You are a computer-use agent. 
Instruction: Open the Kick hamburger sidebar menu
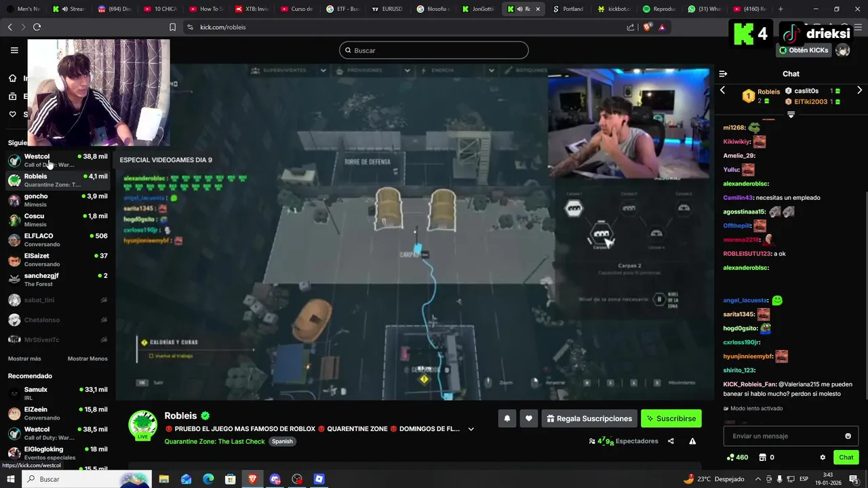tap(14, 50)
